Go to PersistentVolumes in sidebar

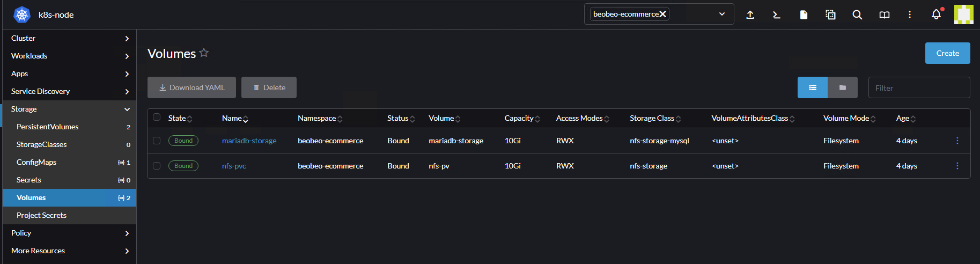tap(48, 127)
